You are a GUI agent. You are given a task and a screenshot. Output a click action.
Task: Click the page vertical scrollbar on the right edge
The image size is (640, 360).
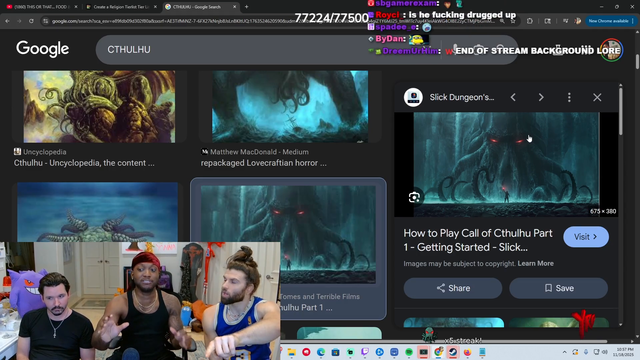pyautogui.click(x=637, y=61)
